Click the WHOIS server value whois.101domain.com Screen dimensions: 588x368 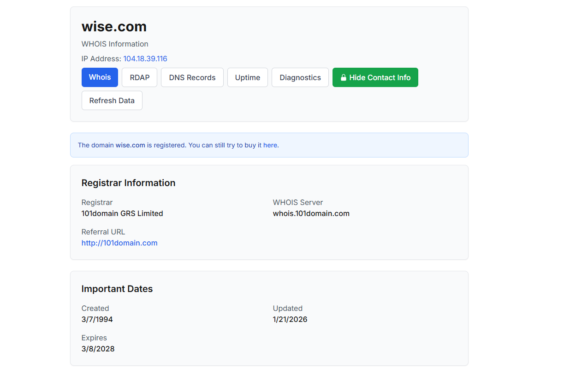[x=311, y=213]
